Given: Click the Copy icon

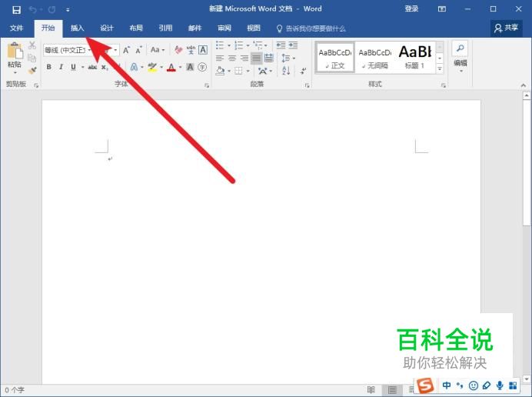Looking at the screenshot, I should coord(32,58).
